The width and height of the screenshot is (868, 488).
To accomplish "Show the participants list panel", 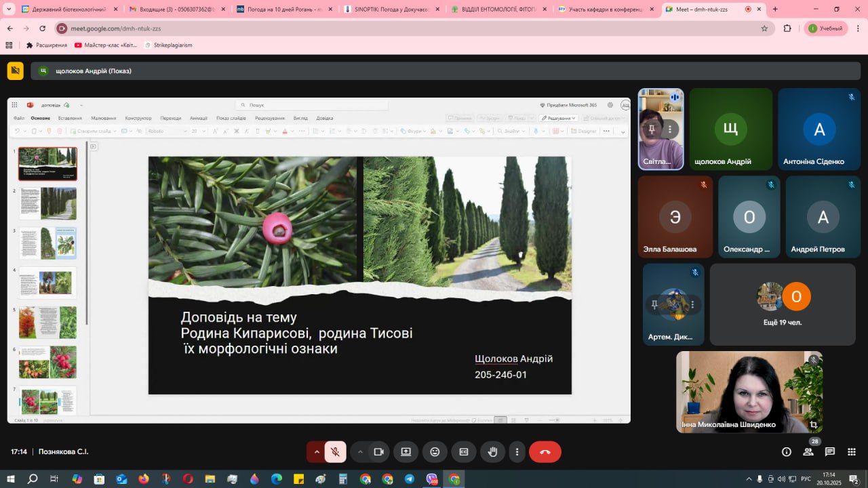I will click(x=808, y=452).
